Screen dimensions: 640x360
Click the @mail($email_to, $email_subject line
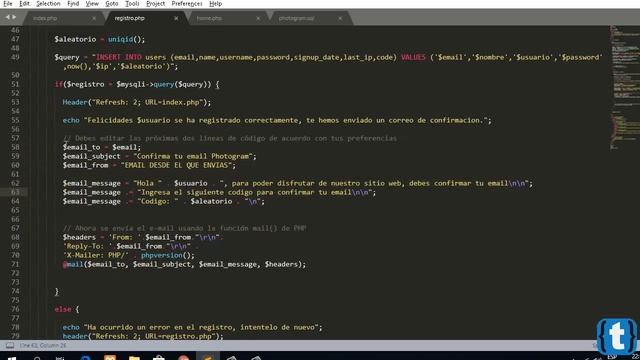[x=184, y=264]
